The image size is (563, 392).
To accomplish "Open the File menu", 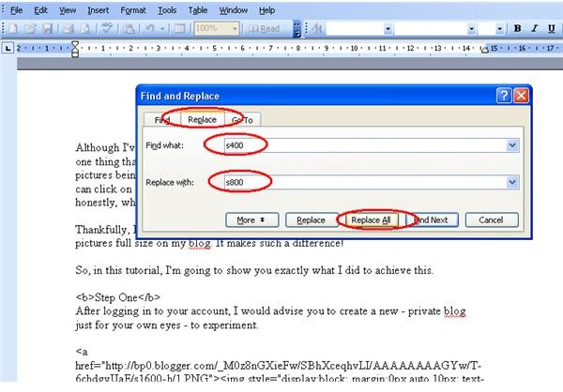I will [x=17, y=10].
